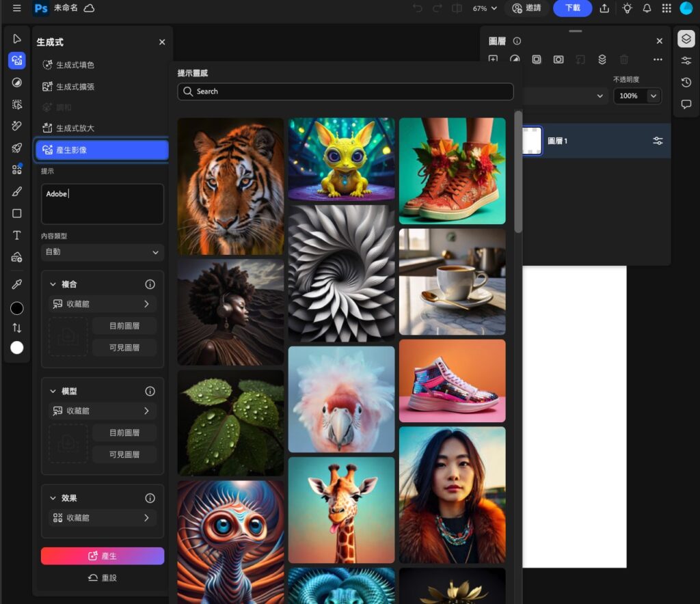Select the Type (T) tool
The width and height of the screenshot is (700, 604).
click(x=17, y=235)
